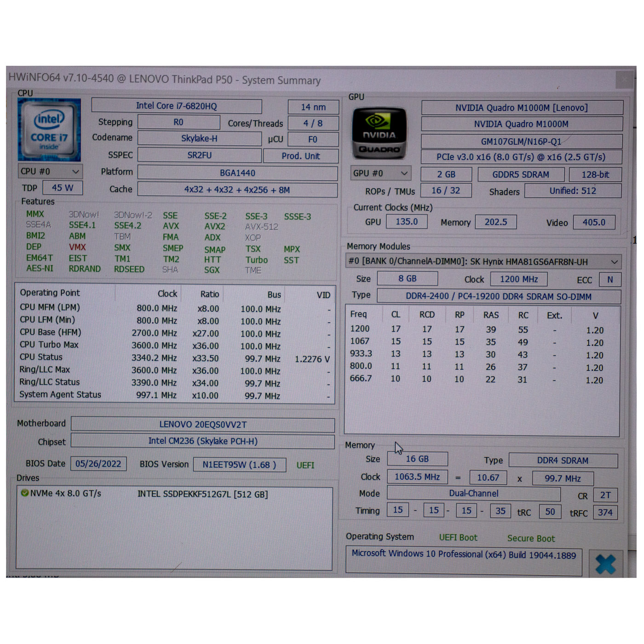Click the Secure Boot label
Screen dimensions: 644x644
tap(531, 539)
